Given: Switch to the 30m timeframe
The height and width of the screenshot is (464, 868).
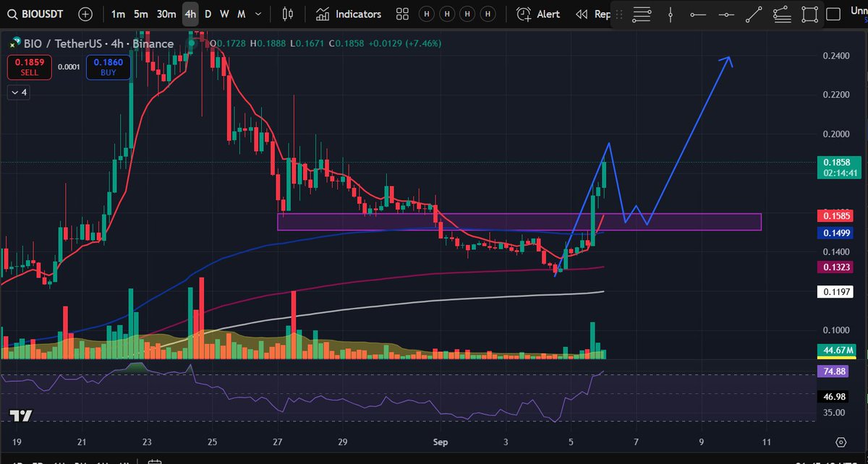Looking at the screenshot, I should [x=166, y=14].
